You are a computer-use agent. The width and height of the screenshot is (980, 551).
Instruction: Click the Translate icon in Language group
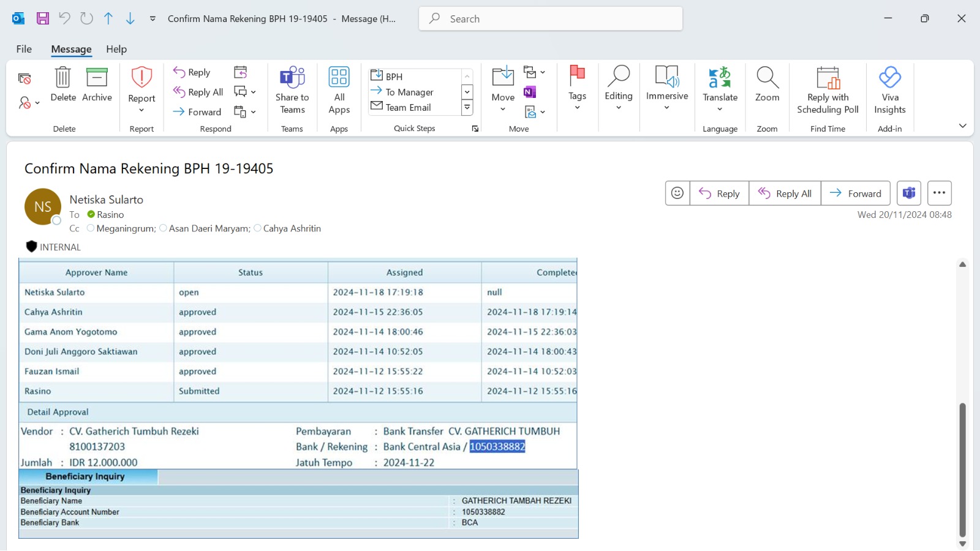point(720,78)
